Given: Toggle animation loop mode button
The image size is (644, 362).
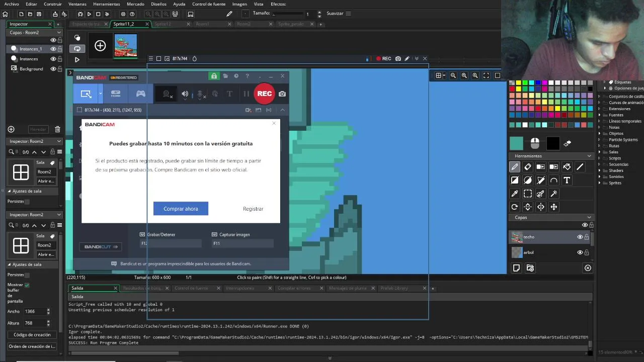Looking at the screenshot, I should pos(77,49).
